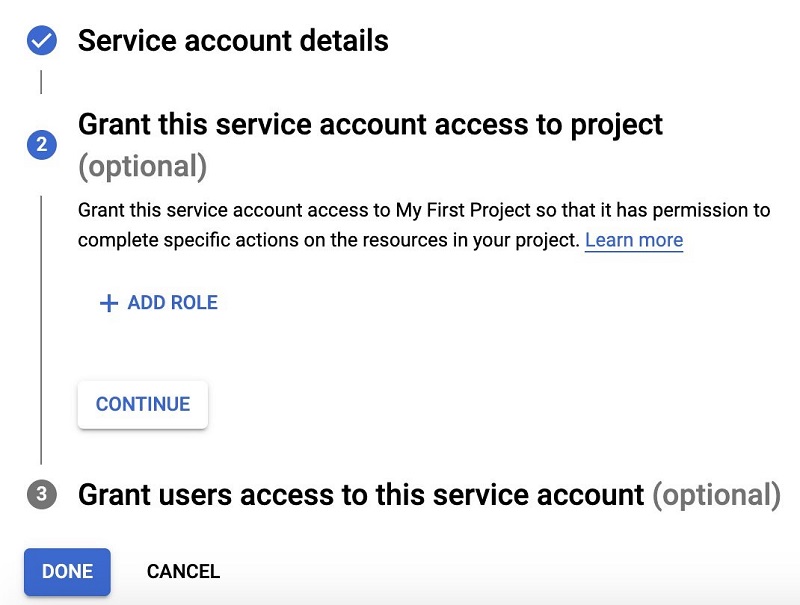This screenshot has width=800, height=605.
Task: Open the Learn more link
Action: [634, 240]
